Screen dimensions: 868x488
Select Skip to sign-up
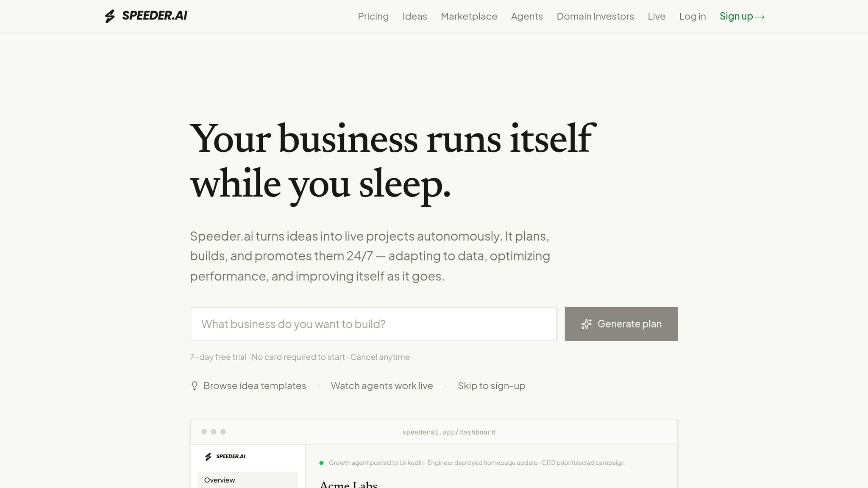click(491, 385)
